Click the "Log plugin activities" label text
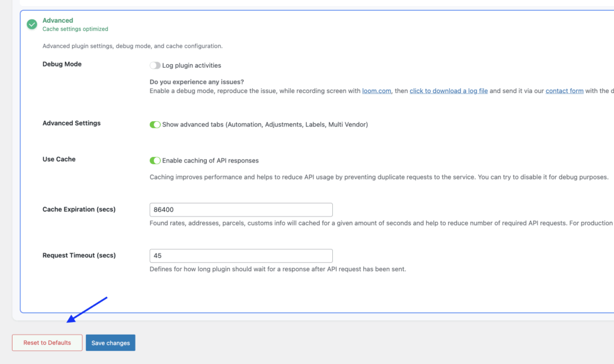The height and width of the screenshot is (364, 614). click(191, 65)
